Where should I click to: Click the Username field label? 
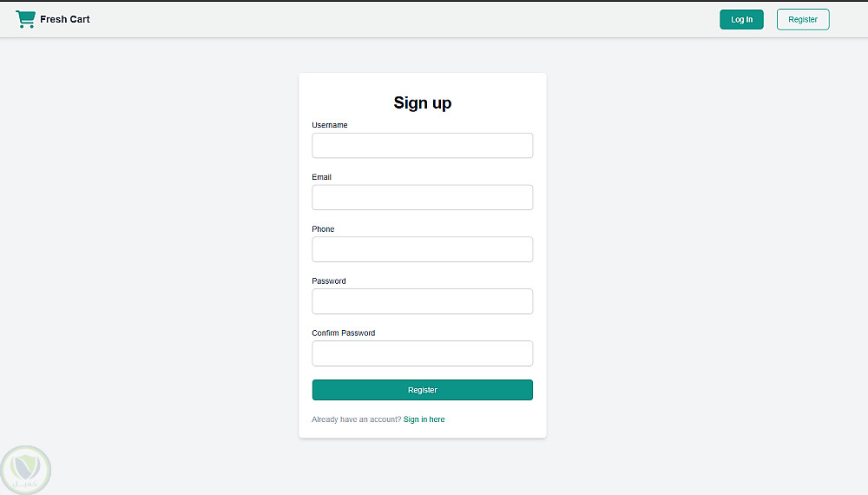tap(330, 125)
